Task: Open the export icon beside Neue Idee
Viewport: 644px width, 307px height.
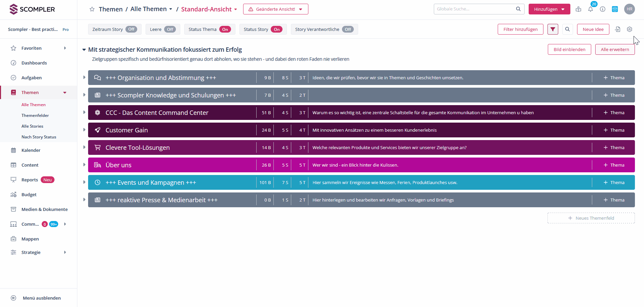Action: [x=617, y=29]
